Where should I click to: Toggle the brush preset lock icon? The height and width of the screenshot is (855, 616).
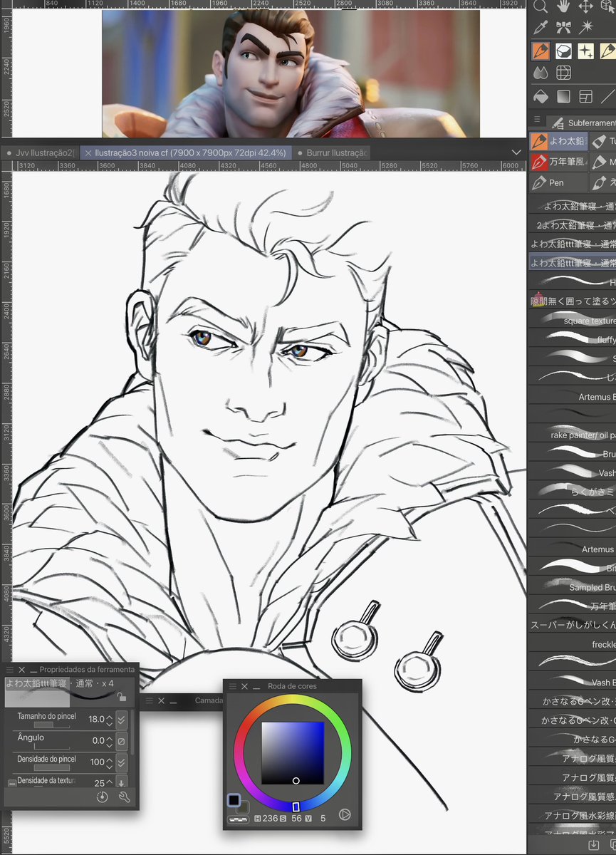(122, 698)
